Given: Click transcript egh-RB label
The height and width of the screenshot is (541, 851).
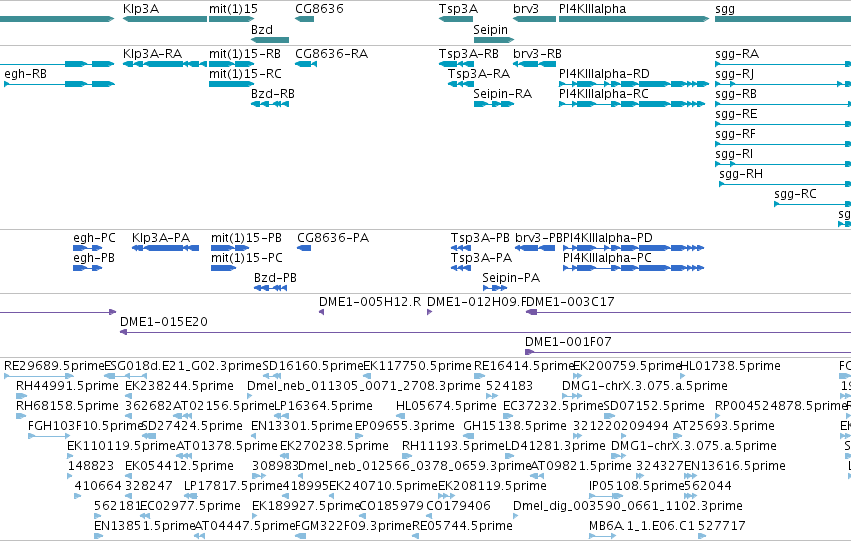Looking at the screenshot, I should click(x=26, y=74).
